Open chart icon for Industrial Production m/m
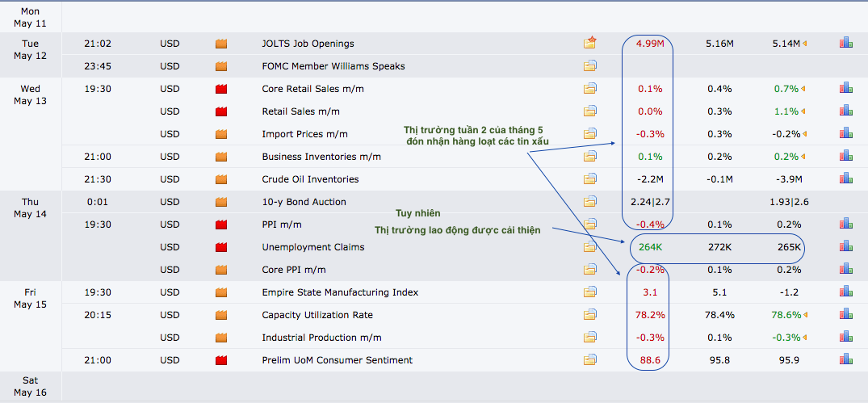Viewport: 868px width, 403px height. click(x=845, y=338)
